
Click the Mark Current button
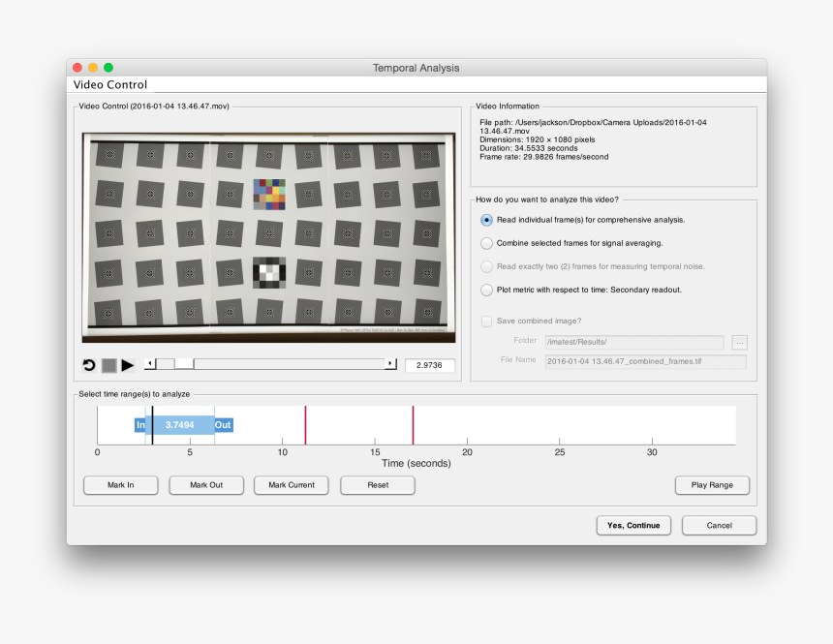[x=292, y=485]
